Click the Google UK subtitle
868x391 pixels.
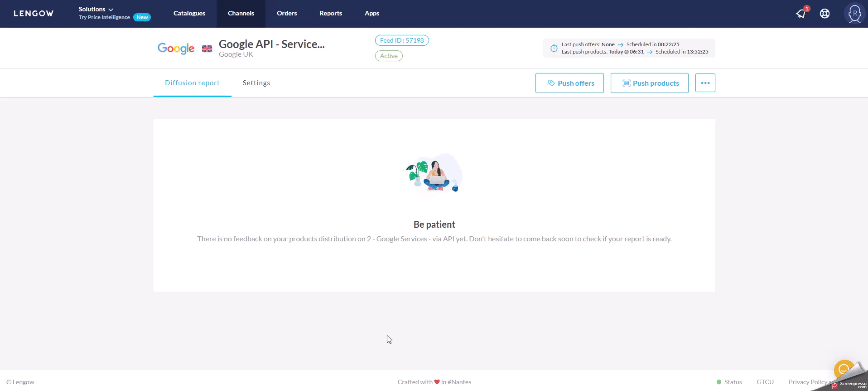point(236,54)
